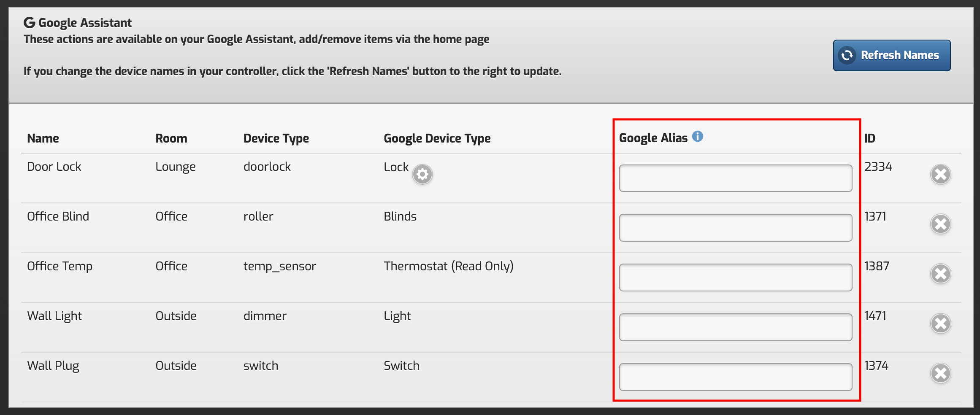Click the roller device type cell
Viewport: 980px width, 415px height.
click(258, 216)
